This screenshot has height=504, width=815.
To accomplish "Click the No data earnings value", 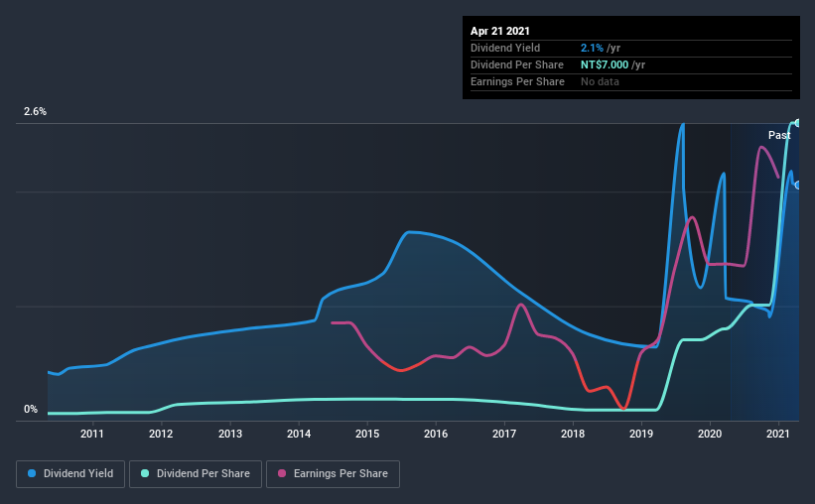I will click(600, 81).
